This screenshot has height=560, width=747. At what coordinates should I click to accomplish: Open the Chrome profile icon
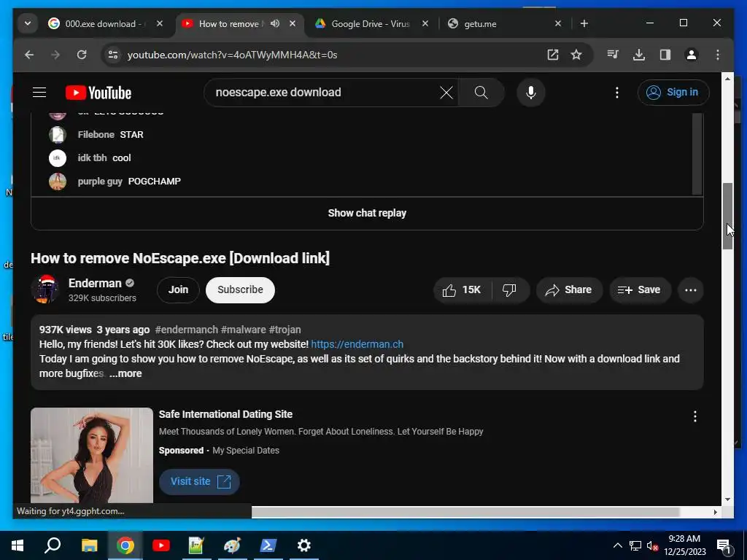point(692,55)
